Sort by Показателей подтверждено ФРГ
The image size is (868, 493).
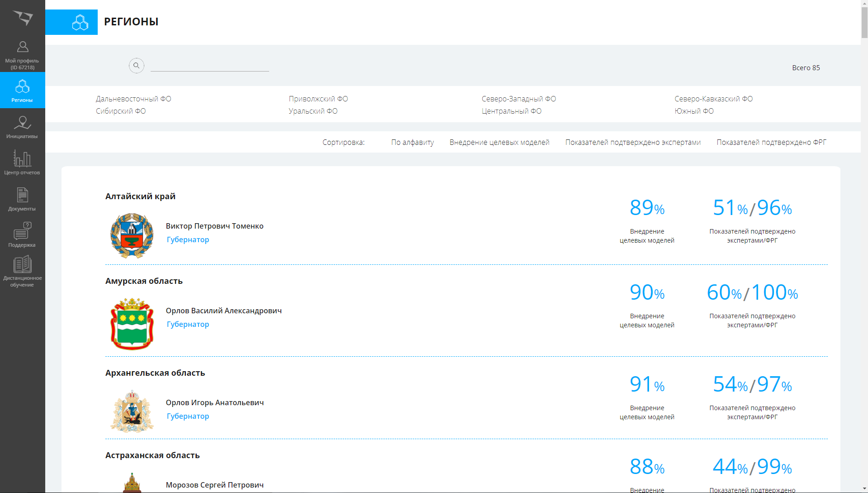(x=771, y=142)
